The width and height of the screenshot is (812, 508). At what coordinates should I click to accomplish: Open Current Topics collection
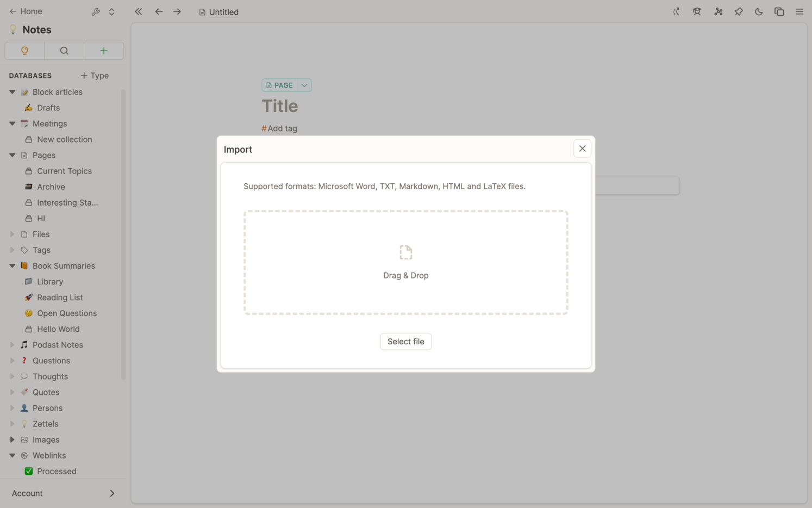point(64,171)
